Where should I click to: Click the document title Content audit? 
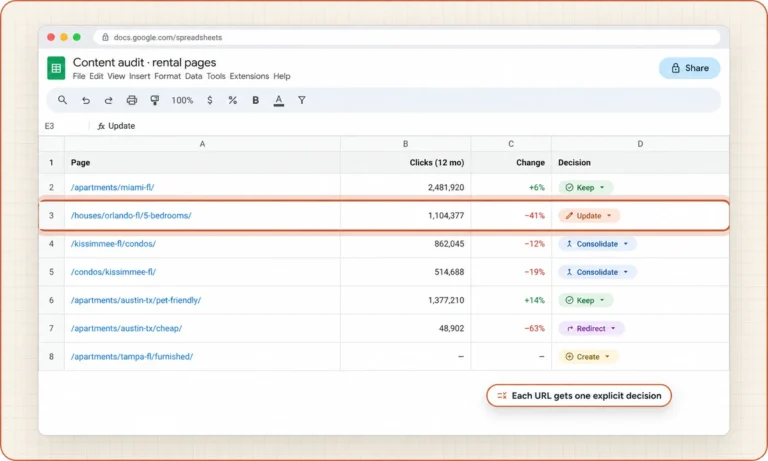pyautogui.click(x=144, y=63)
